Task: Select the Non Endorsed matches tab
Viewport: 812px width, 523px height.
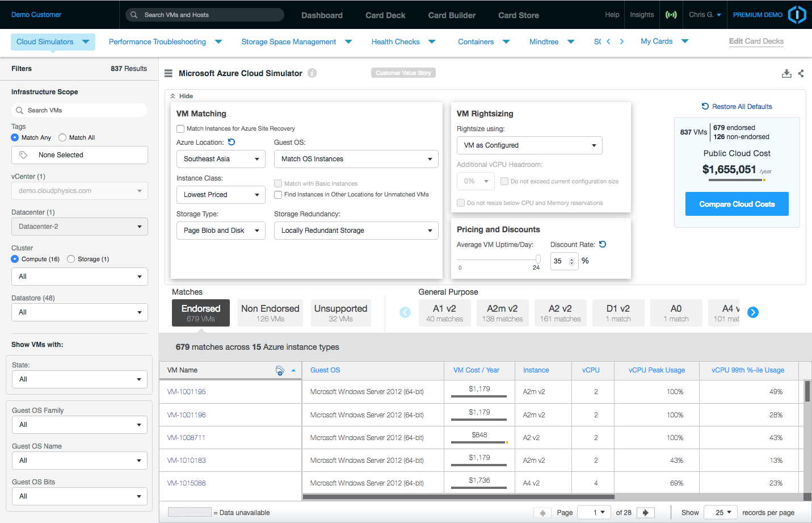Action: [x=270, y=313]
